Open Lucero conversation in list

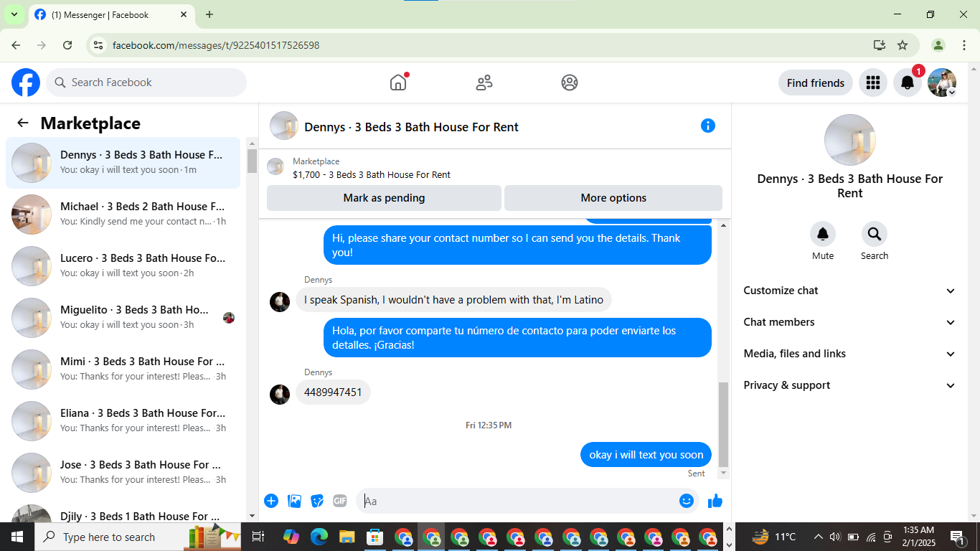click(123, 266)
